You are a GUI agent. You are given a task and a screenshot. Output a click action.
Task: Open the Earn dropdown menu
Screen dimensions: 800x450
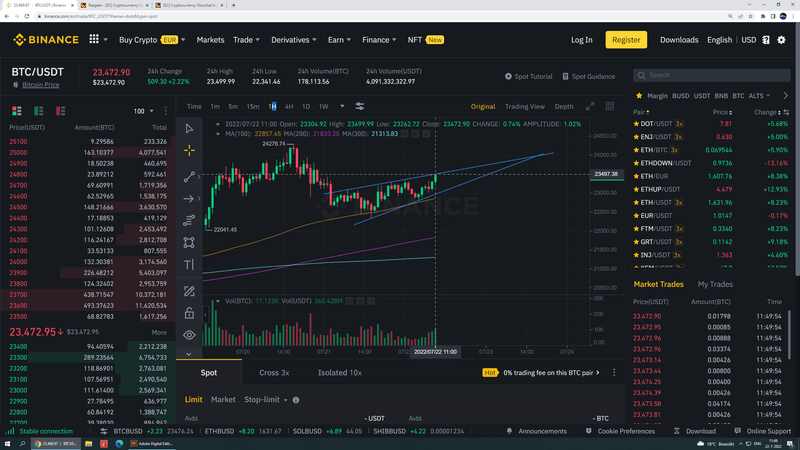point(339,40)
